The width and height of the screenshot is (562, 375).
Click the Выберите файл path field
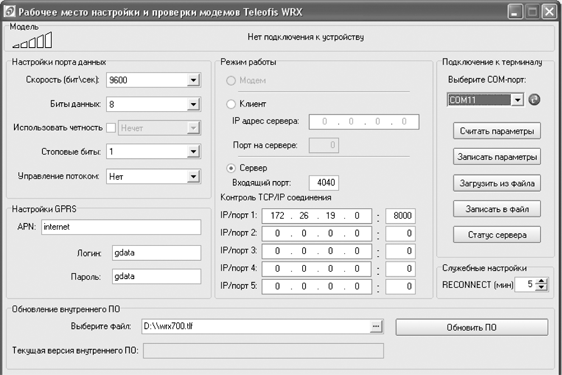(256, 327)
